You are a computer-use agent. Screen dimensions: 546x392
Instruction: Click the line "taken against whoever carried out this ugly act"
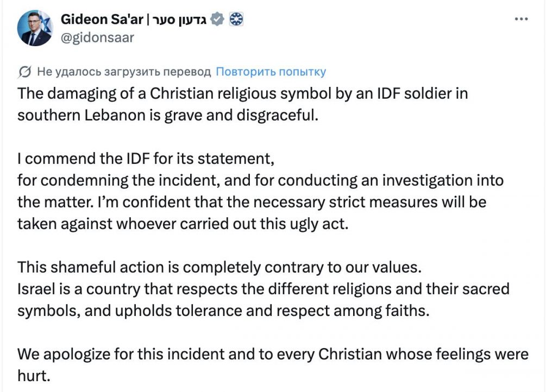(182, 224)
